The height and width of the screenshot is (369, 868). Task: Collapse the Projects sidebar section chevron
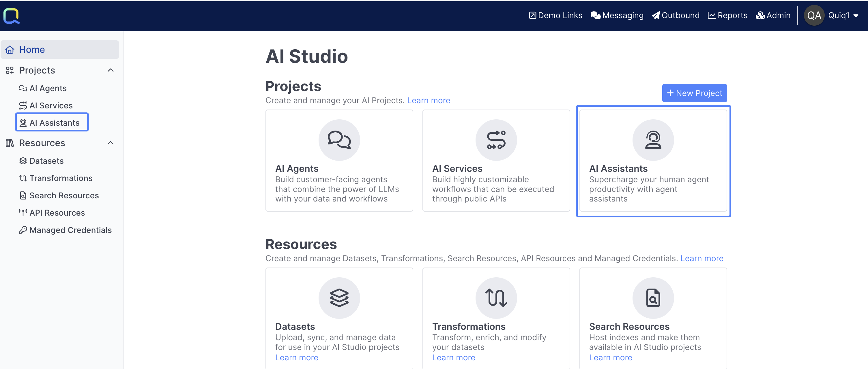pyautogui.click(x=111, y=70)
